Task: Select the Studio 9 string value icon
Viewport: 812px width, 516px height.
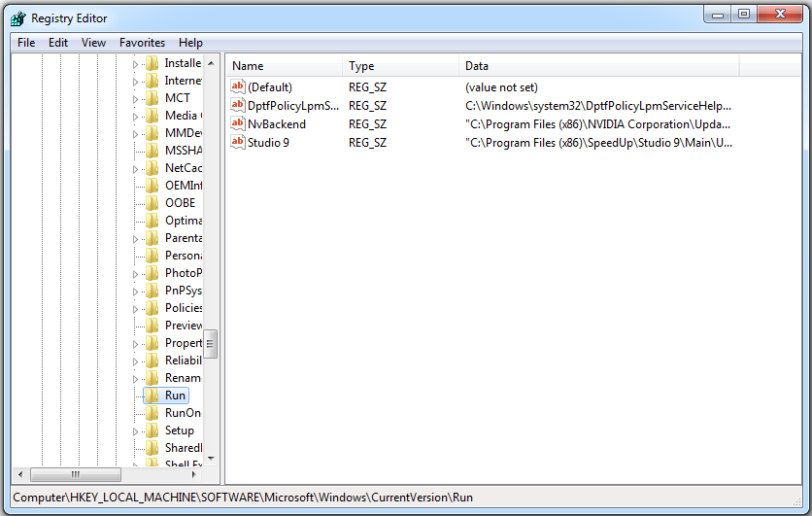Action: (238, 142)
